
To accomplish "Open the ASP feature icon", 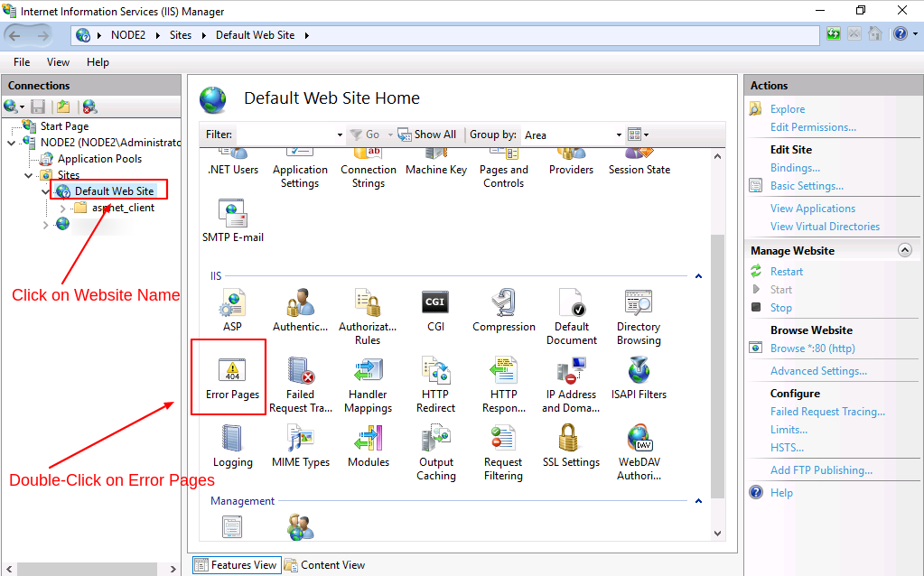I will [x=232, y=311].
